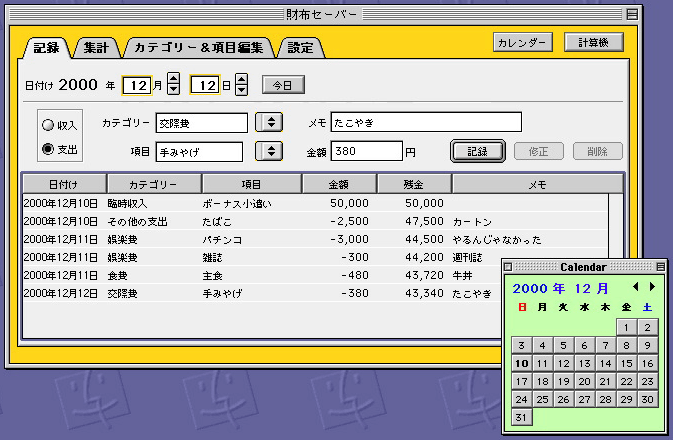Image resolution: width=673 pixels, height=440 pixels.
Task: Click the カテゴリー text field
Action: [x=202, y=123]
